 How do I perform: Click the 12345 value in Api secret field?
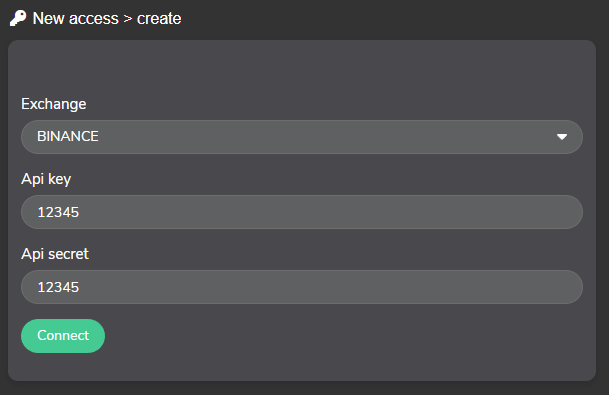58,287
